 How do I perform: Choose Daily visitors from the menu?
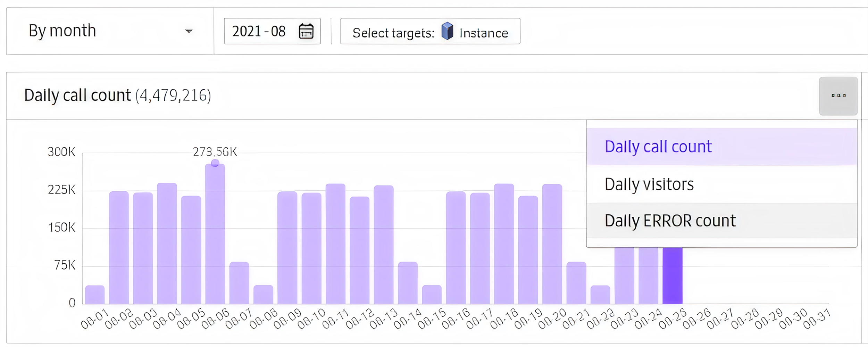(x=721, y=184)
